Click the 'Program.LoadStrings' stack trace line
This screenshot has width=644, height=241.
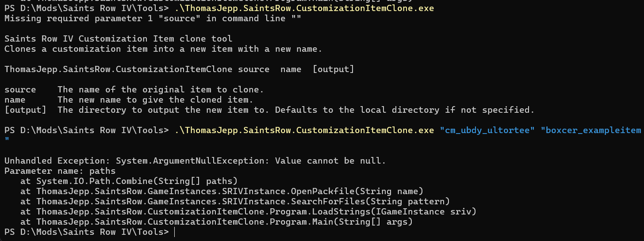click(x=248, y=212)
